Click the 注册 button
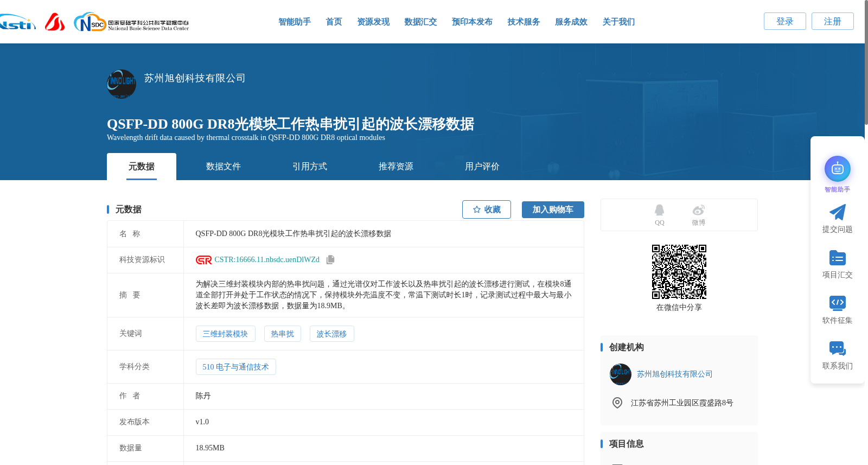The height and width of the screenshot is (465, 868). click(833, 21)
